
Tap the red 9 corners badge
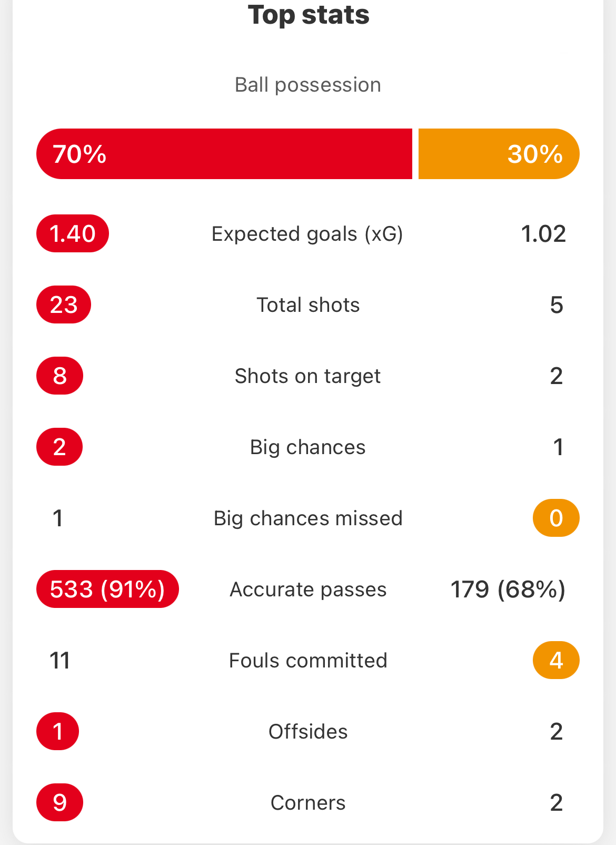[60, 802]
